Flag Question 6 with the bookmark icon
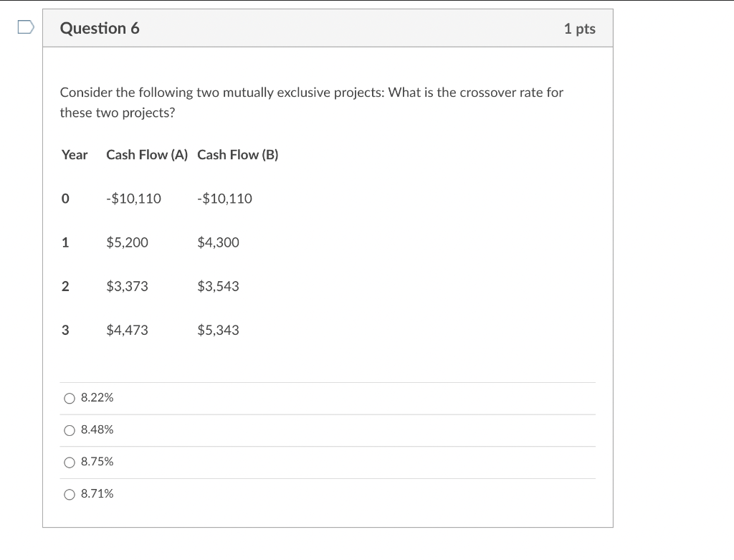Image resolution: width=734 pixels, height=560 pixels. point(25,28)
